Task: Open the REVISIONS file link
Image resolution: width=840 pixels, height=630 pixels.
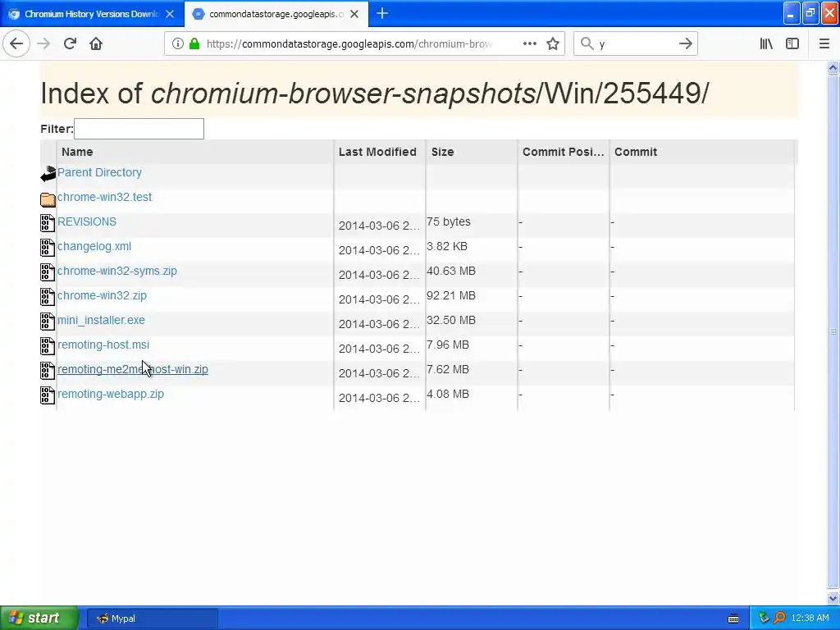Action: (x=87, y=221)
